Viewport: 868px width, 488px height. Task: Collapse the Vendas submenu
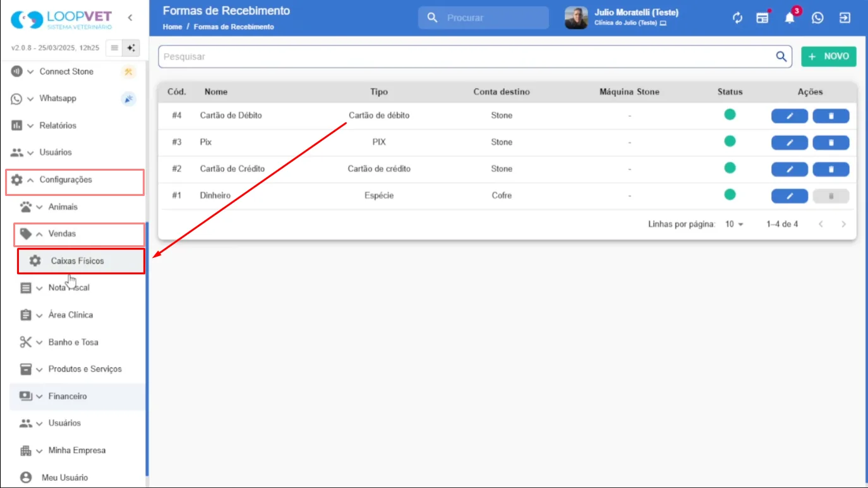[80, 235]
